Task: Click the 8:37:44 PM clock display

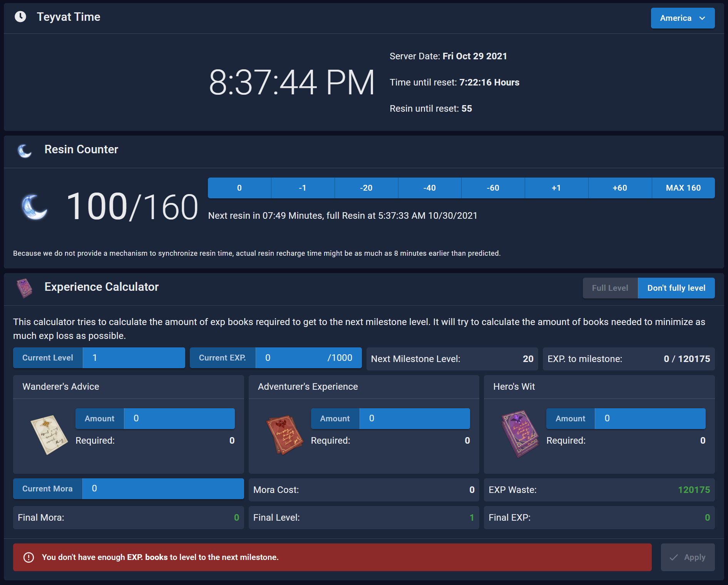Action: coord(292,82)
